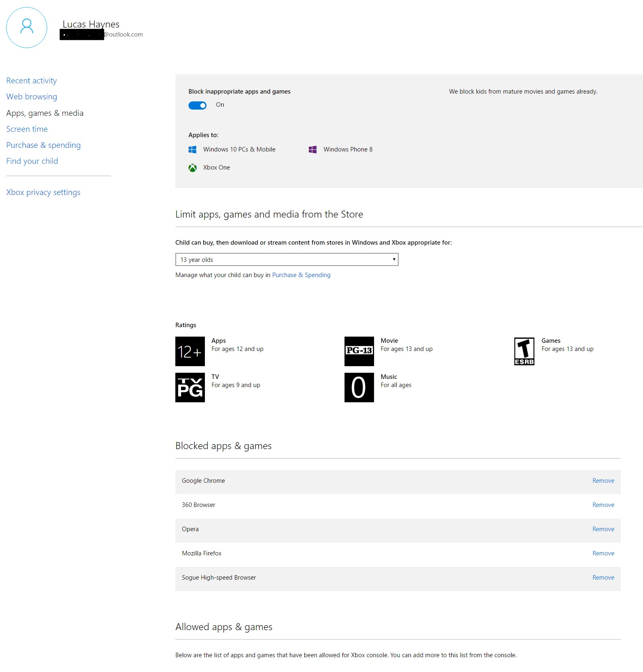Click the 'Blocked apps & games' heading
This screenshot has height=672, width=643.
coord(223,446)
